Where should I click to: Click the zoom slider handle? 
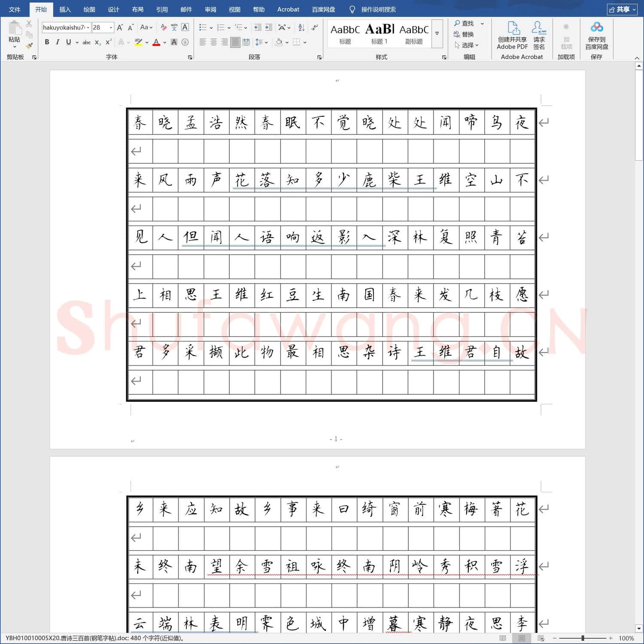click(x=583, y=638)
